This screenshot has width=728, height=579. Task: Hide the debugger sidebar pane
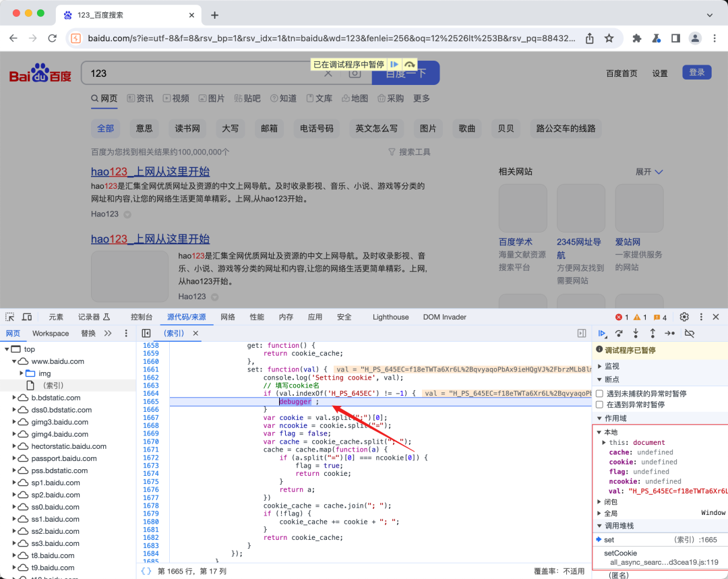pyautogui.click(x=582, y=334)
